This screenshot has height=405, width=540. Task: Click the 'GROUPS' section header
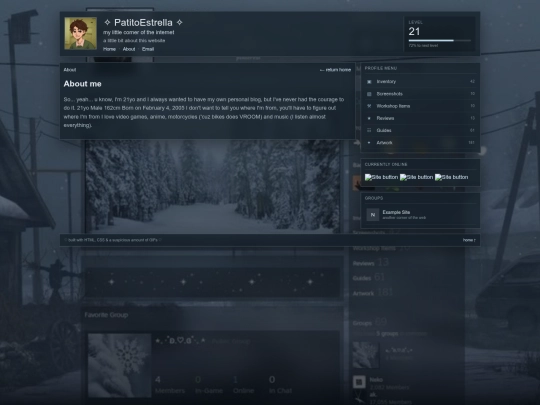[x=374, y=198]
